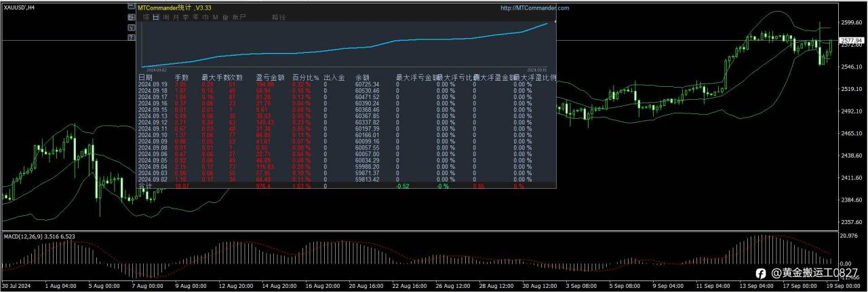Switch to the 月 monthly tab
Image resolution: width=868 pixels, height=292 pixels.
point(176,17)
